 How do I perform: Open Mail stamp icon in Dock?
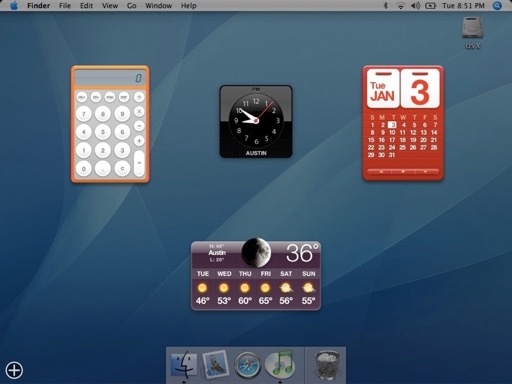pos(216,365)
